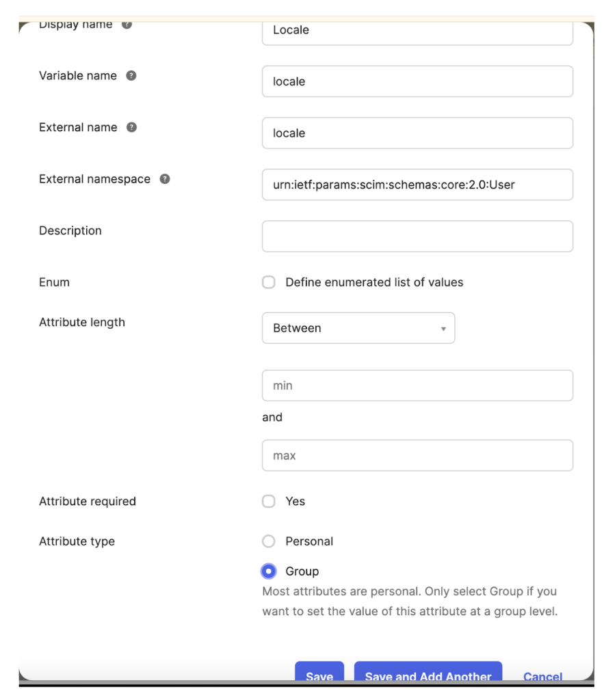The image size is (604, 700).
Task: Click the External namespace urn field
Action: (417, 185)
